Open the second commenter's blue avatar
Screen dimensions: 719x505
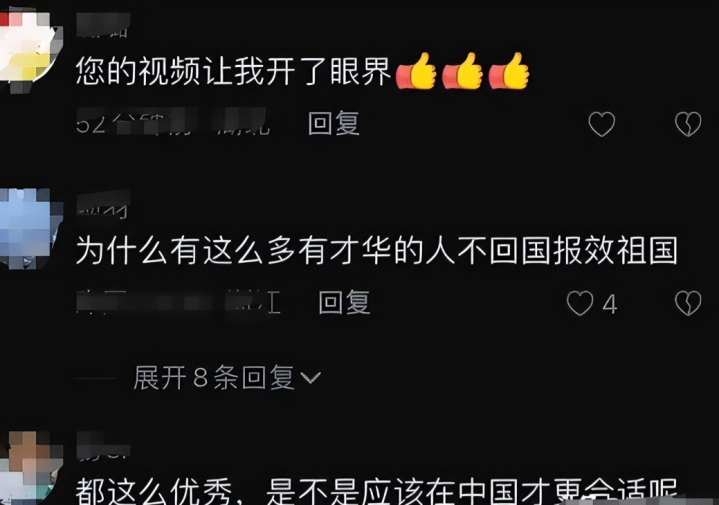tap(30, 228)
